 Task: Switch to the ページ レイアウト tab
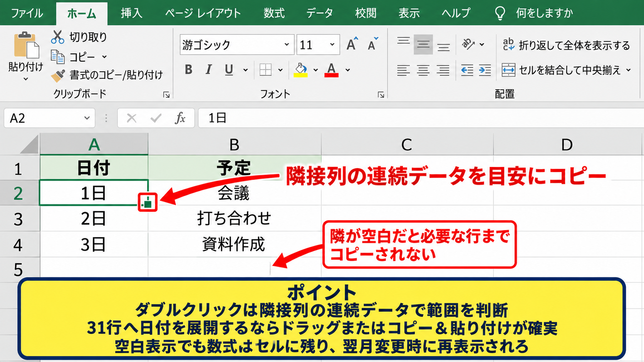[x=203, y=13]
